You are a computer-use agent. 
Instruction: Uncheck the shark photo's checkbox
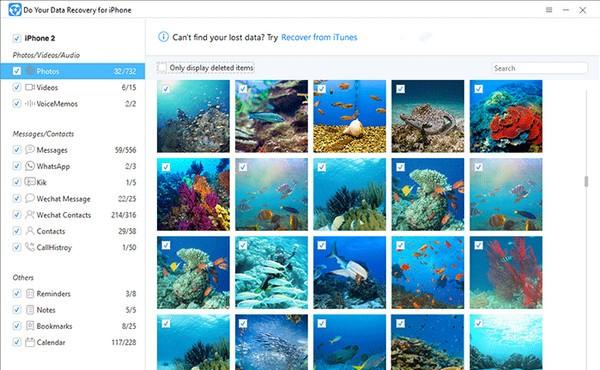pos(322,245)
